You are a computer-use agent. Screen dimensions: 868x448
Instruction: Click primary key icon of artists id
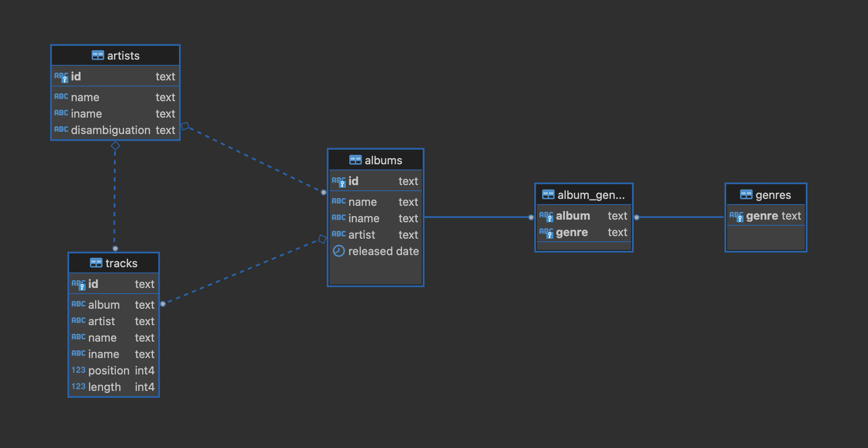coord(61,77)
